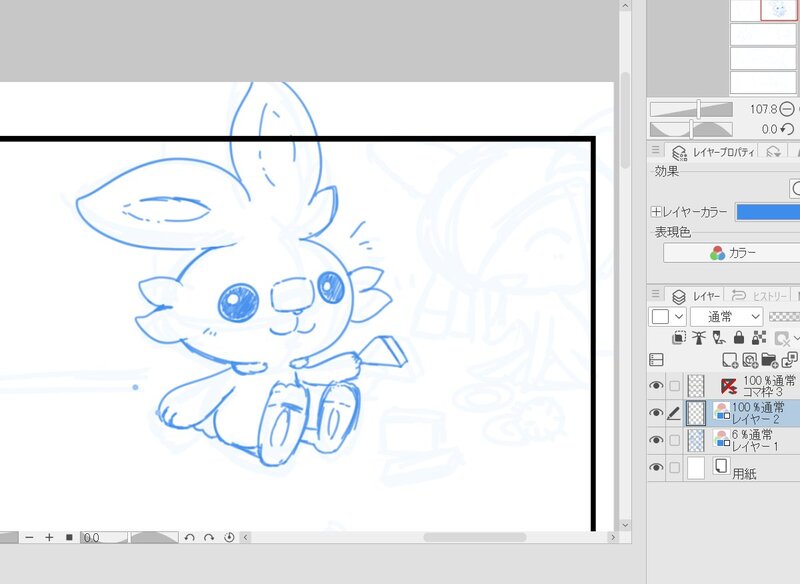
Task: Zoom in canvas with plus button
Action: pyautogui.click(x=49, y=537)
